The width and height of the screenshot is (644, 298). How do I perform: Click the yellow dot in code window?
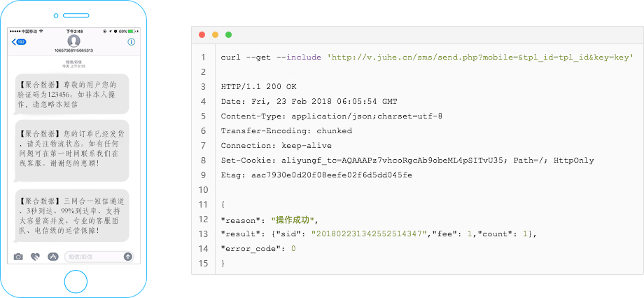click(215, 34)
